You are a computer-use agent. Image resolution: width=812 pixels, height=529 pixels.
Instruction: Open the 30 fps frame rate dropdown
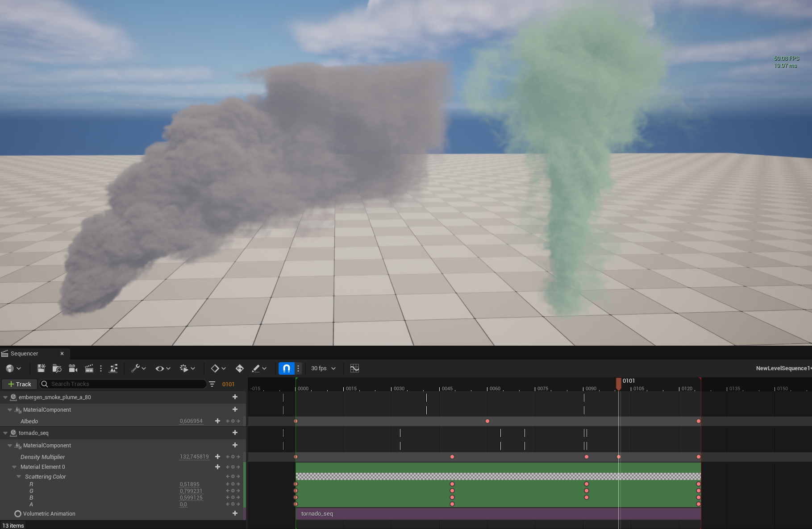point(322,368)
